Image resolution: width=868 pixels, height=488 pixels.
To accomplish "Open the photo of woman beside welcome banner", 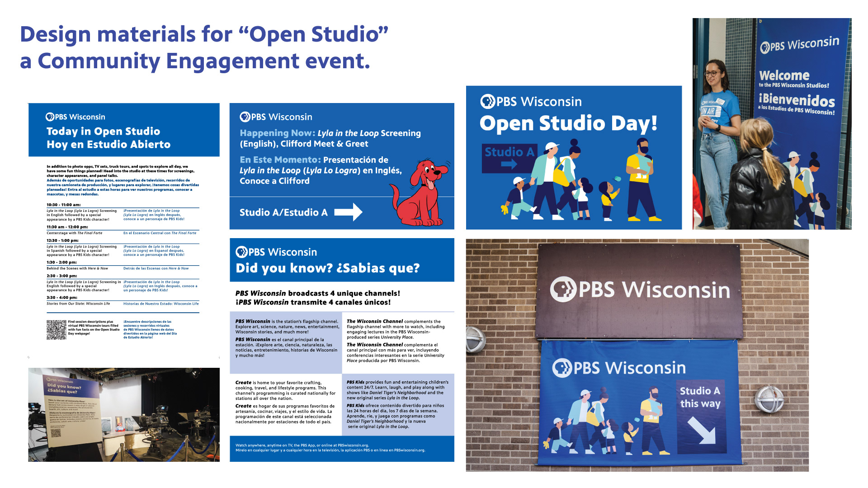I will [x=772, y=124].
